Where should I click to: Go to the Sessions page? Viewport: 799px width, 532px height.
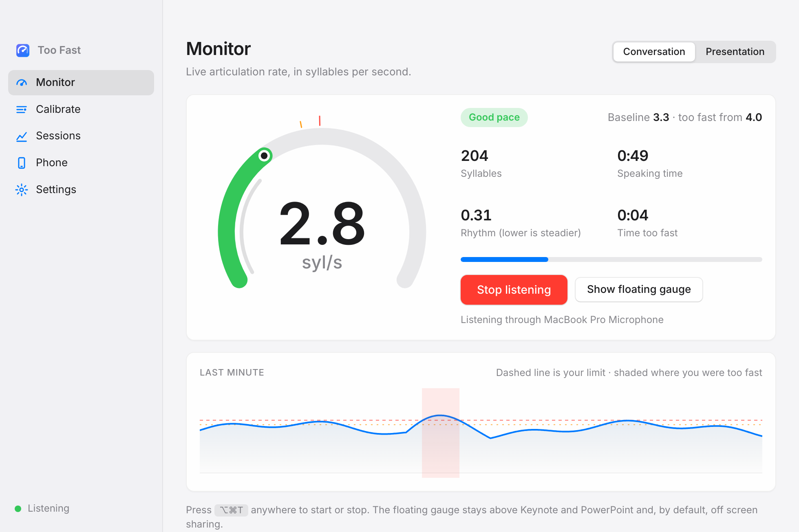click(81, 136)
